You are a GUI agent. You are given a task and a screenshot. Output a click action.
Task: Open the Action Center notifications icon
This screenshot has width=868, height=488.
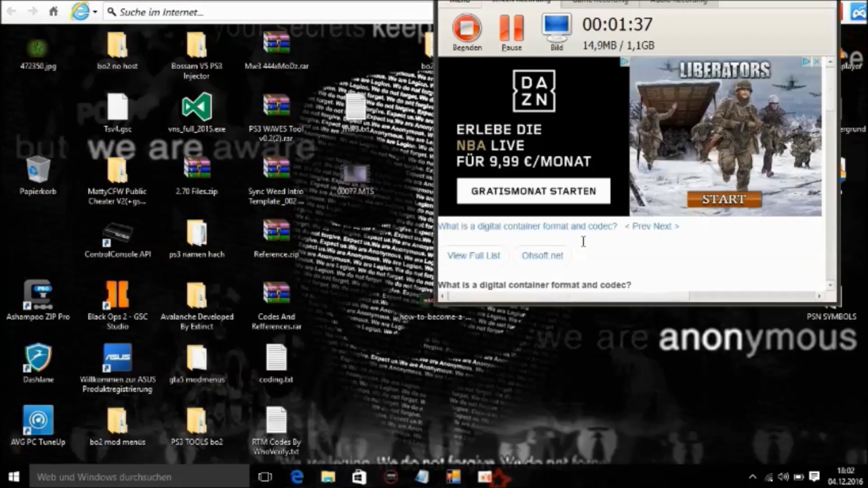click(814, 476)
